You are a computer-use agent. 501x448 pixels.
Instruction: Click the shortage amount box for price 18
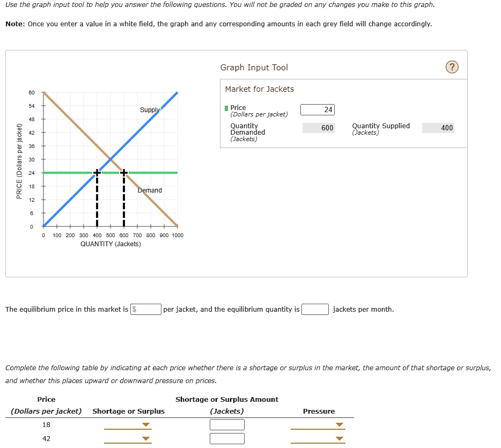click(x=227, y=424)
